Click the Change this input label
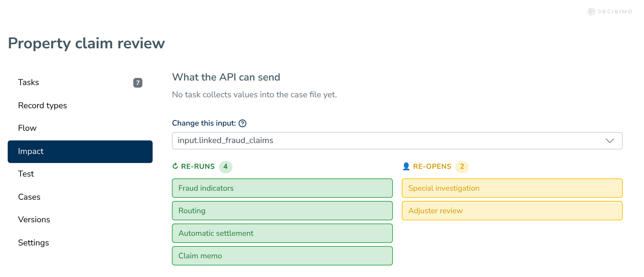This screenshot has height=277, width=644. [x=204, y=123]
